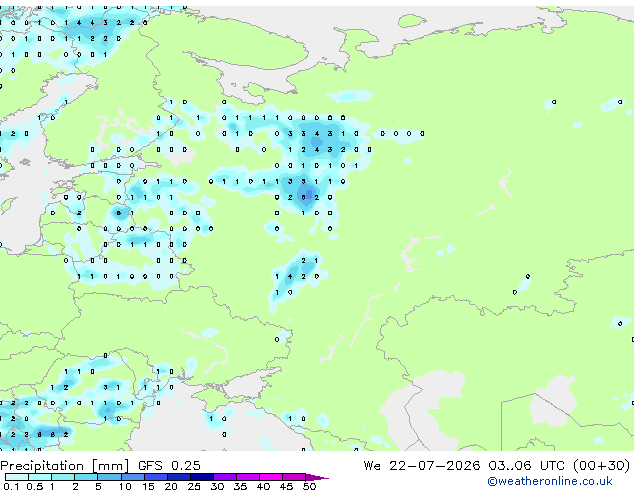Click the '0.1' legend scale value
Image resolution: width=634 pixels, height=490 pixels.
click(x=11, y=486)
